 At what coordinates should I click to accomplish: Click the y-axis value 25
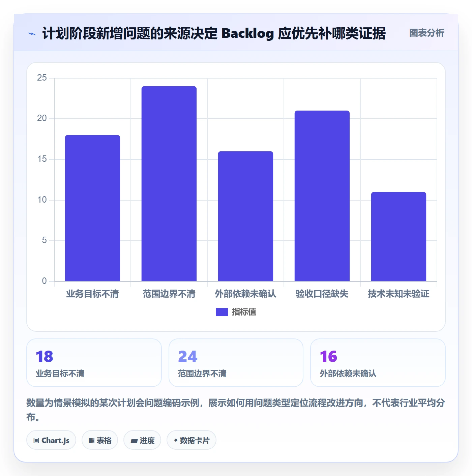(x=42, y=78)
